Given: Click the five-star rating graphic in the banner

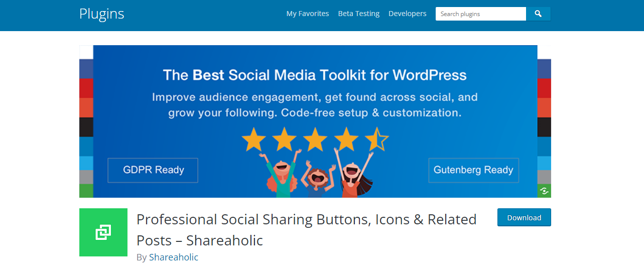Looking at the screenshot, I should tap(315, 139).
